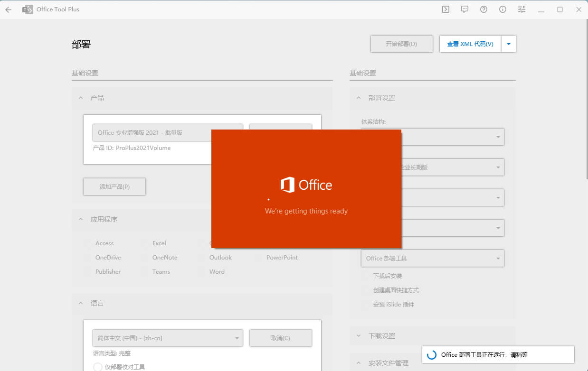The height and width of the screenshot is (371, 588).
Task: Open the about info icon
Action: click(503, 9)
